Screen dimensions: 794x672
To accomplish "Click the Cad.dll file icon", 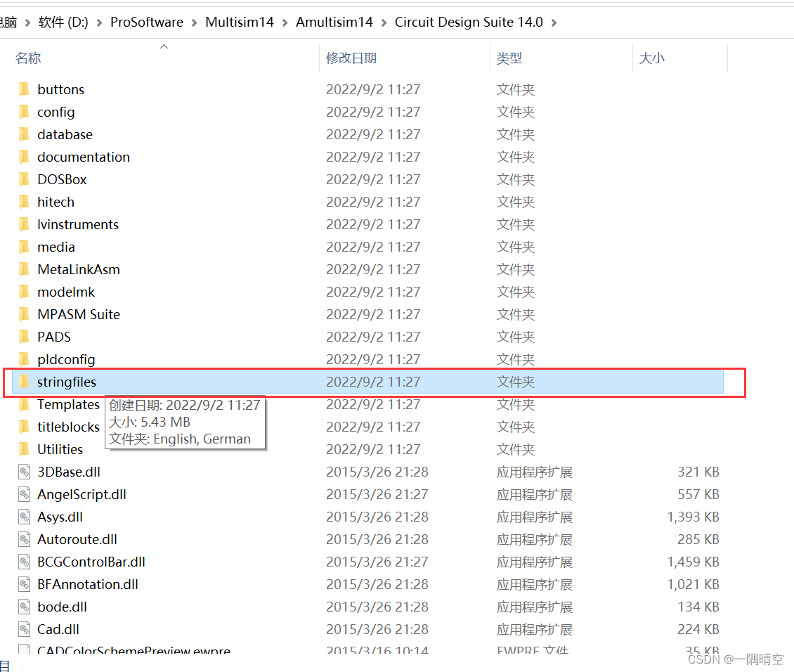I will [24, 629].
